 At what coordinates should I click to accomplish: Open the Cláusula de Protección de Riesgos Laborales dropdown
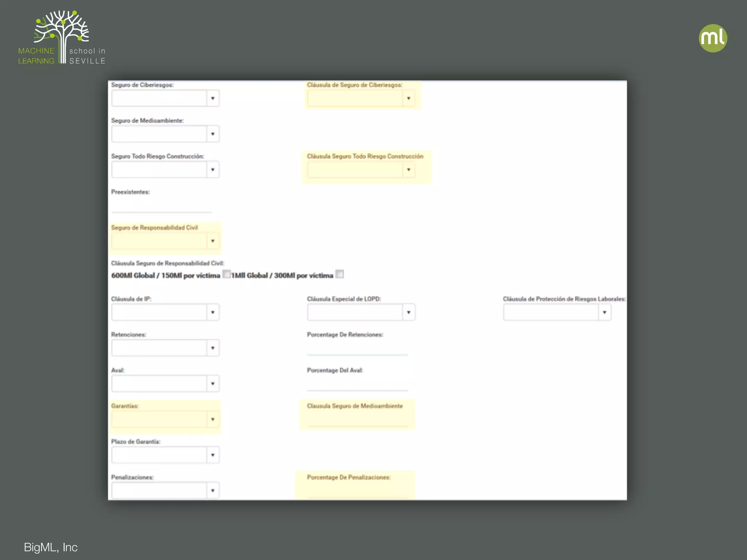[x=604, y=312]
